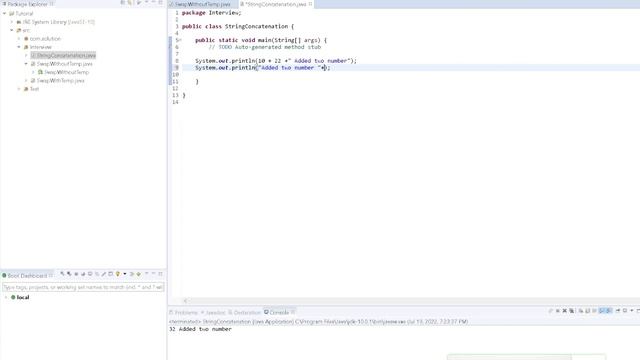
Task: Toggle Show Console on standard output change
Action: click(x=601, y=311)
